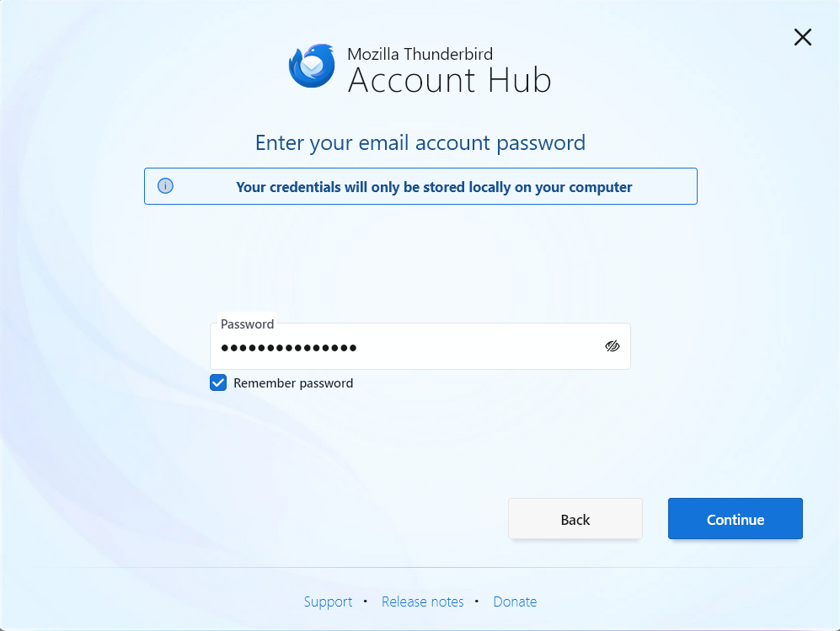This screenshot has height=631, width=840.
Task: Open the Support link
Action: tap(328, 602)
